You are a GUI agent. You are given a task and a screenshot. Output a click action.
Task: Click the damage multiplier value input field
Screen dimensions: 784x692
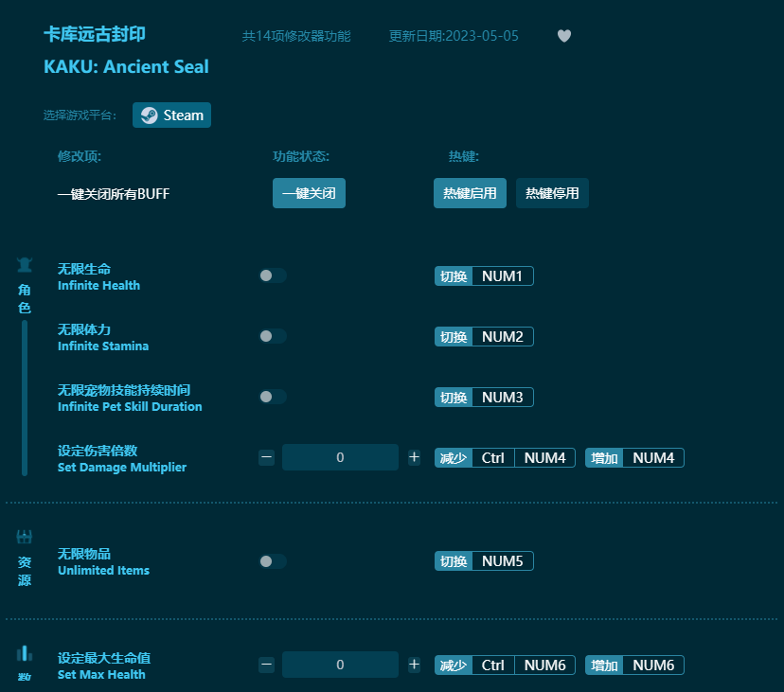[x=340, y=457]
